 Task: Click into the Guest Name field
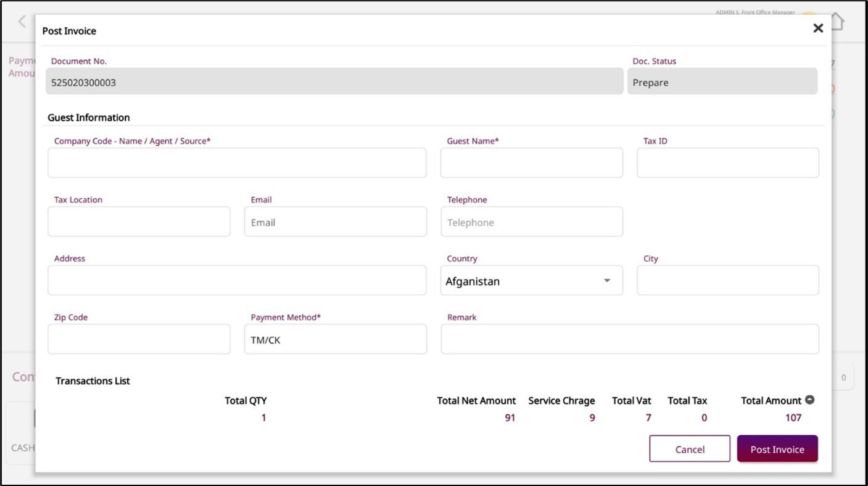531,163
